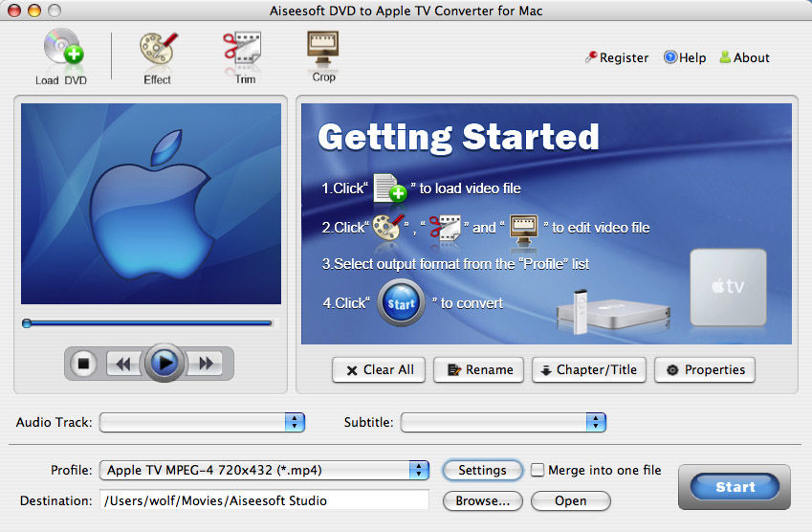Click the load-file icon in step 1
The image size is (812, 532).
click(x=390, y=188)
